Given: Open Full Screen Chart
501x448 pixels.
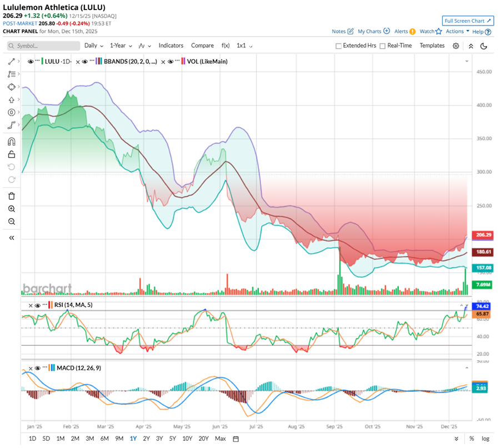Looking at the screenshot, I should click(x=468, y=21).
